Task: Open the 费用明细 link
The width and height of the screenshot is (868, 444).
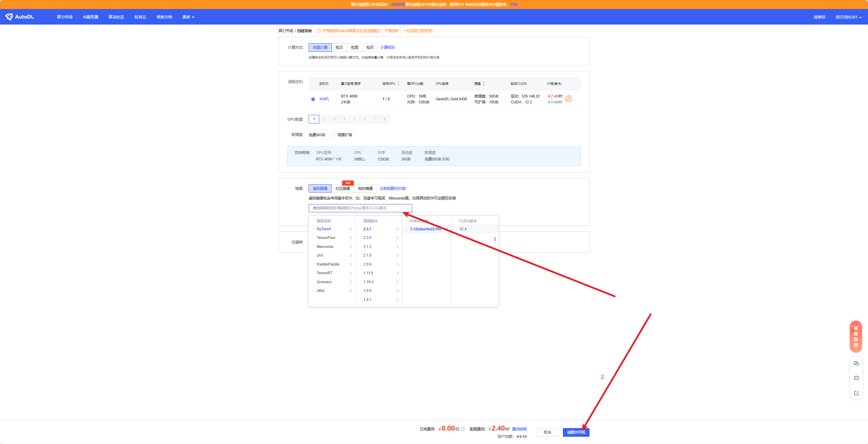Action: tap(519, 429)
